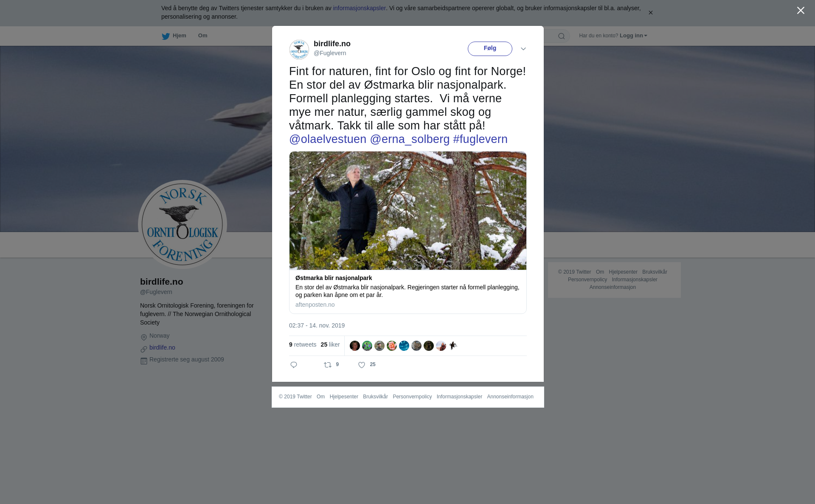Viewport: 815px width, 504px height.
Task: Open the Logg inn dropdown
Action: 633,36
